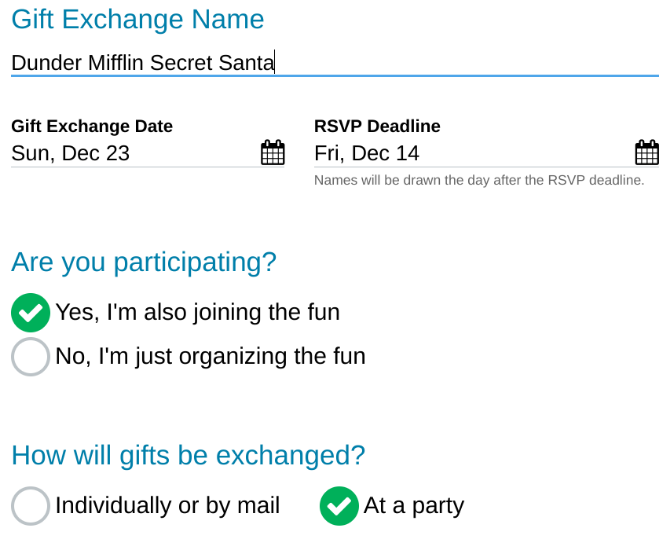Select the green check beside 'Yes, I'm also joining'
The height and width of the screenshot is (539, 670).
click(30, 312)
